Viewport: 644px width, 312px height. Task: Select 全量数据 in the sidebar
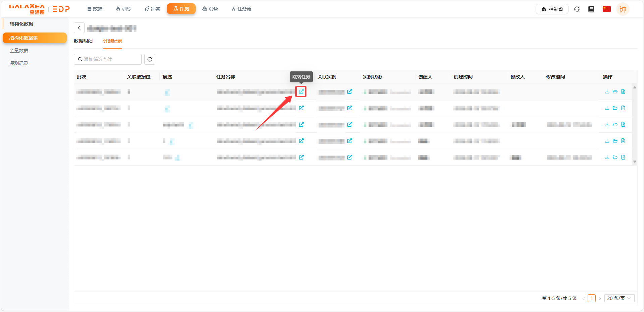(x=19, y=51)
